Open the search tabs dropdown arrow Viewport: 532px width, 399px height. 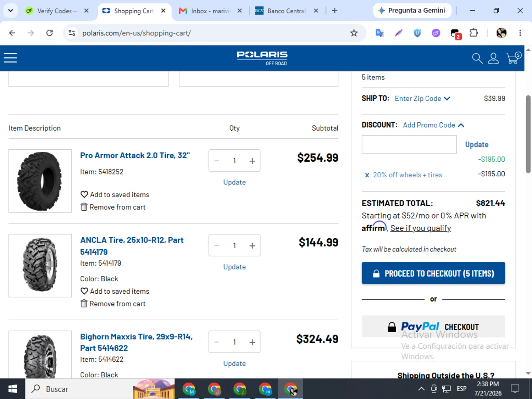coord(11,11)
